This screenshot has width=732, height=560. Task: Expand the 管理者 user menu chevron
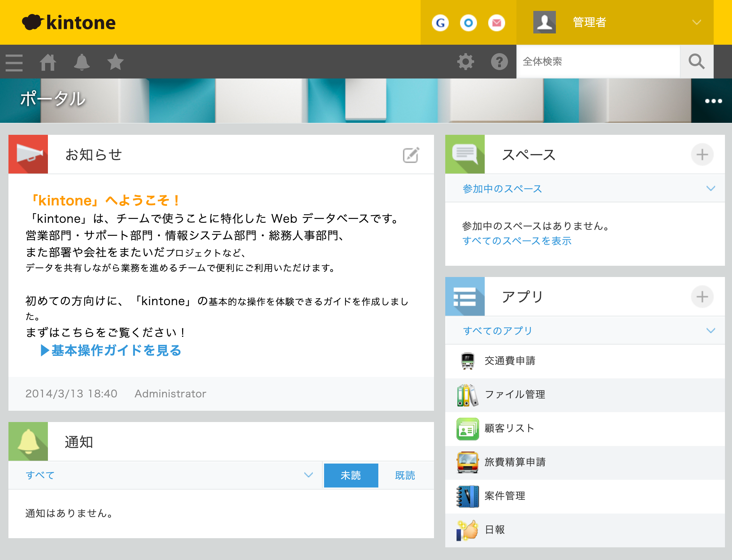pos(696,23)
